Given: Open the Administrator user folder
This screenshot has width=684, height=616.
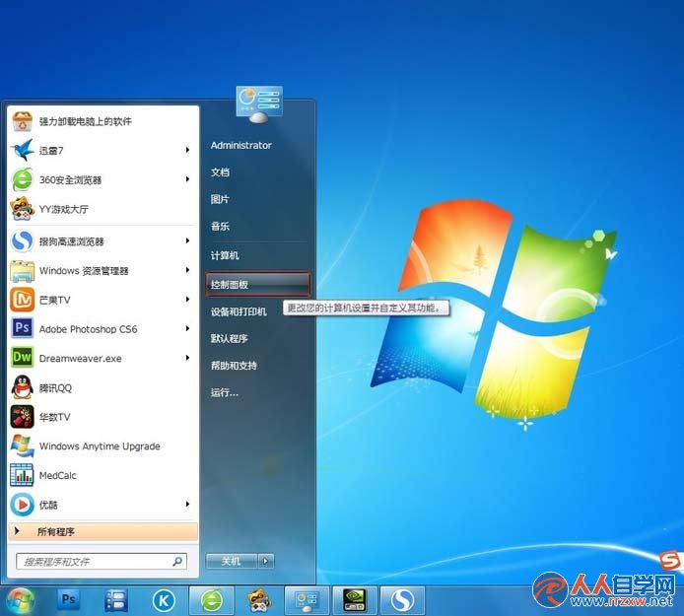Looking at the screenshot, I should (x=241, y=145).
